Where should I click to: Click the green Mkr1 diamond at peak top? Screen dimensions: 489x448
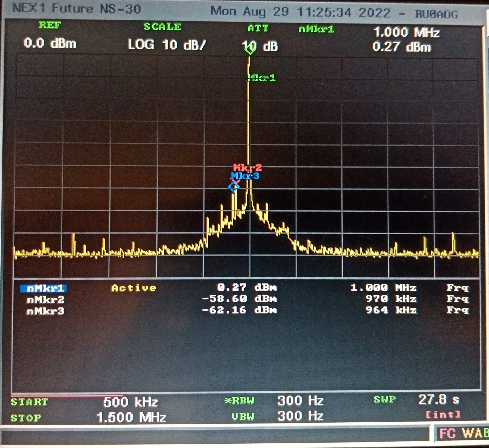coord(250,49)
